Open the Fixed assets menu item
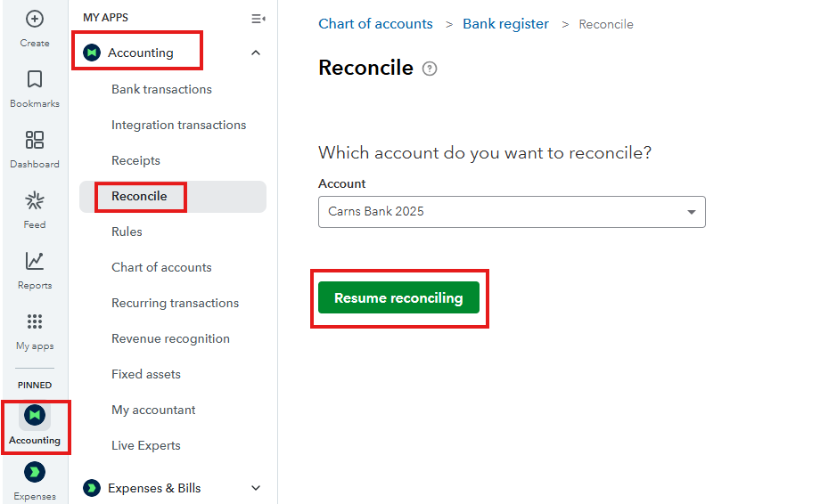820x504 pixels. point(146,374)
